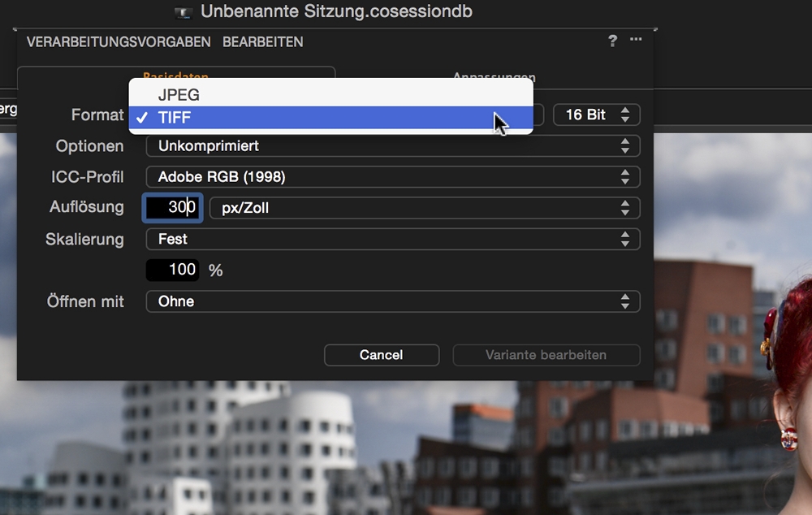This screenshot has width=812, height=515.
Task: Open the Öffnen mit Ohne dropdown
Action: coord(393,301)
